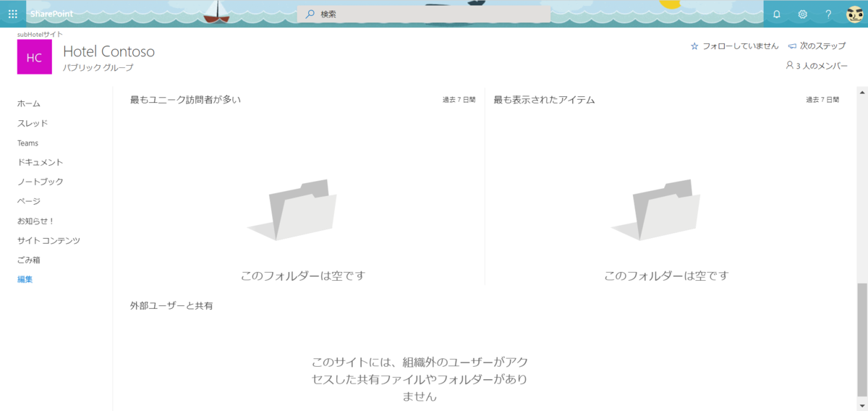
Task: Open the notifications bell icon
Action: pos(777,14)
